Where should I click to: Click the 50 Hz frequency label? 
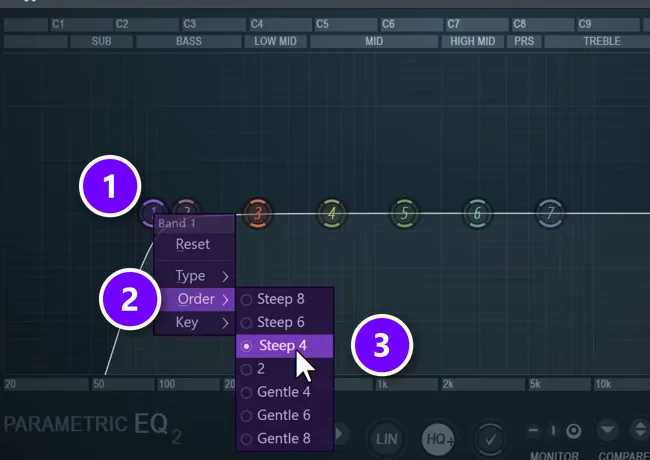tap(99, 384)
